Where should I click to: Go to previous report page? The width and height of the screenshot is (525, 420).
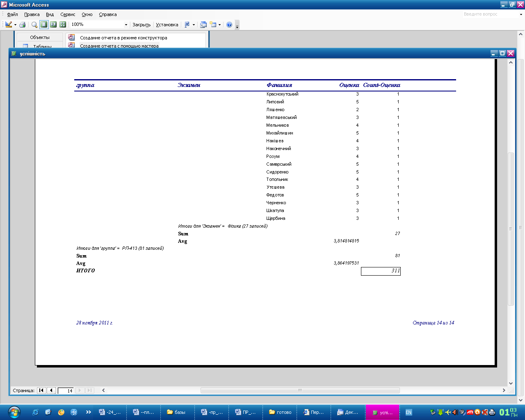(x=51, y=390)
